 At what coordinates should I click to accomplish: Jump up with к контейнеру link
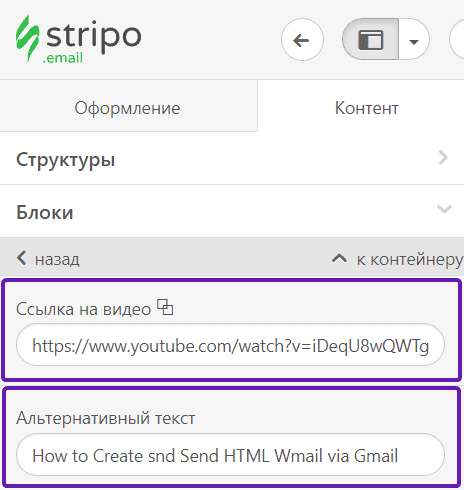397,259
